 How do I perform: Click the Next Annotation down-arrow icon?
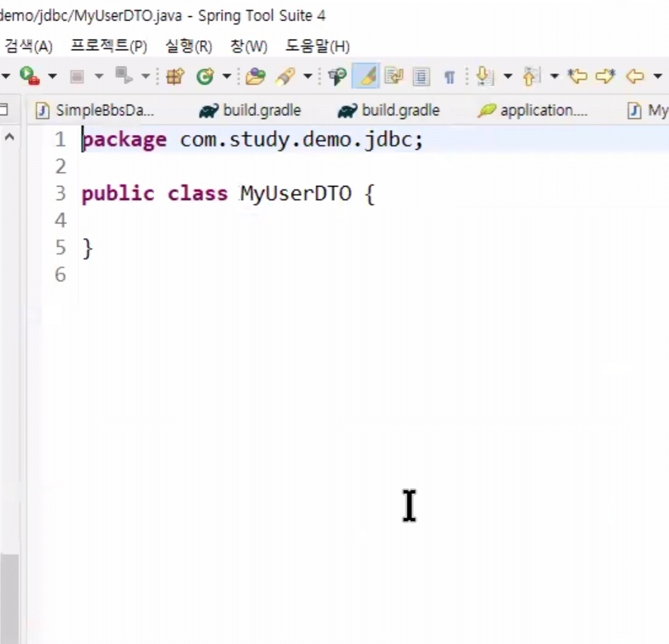[485, 76]
